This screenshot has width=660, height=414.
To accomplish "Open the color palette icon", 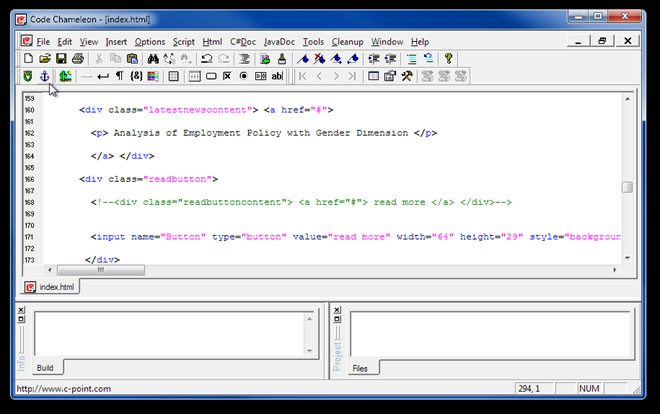I will pos(153,76).
